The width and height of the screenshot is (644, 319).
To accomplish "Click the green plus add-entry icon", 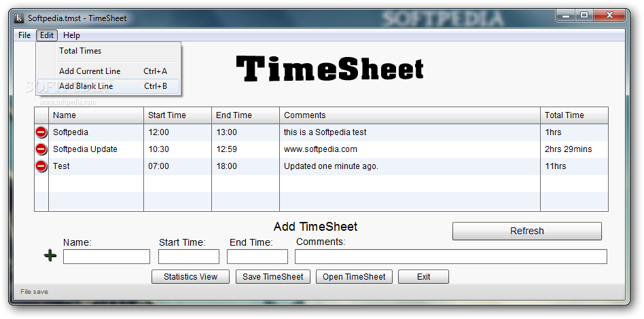I will click(x=50, y=255).
